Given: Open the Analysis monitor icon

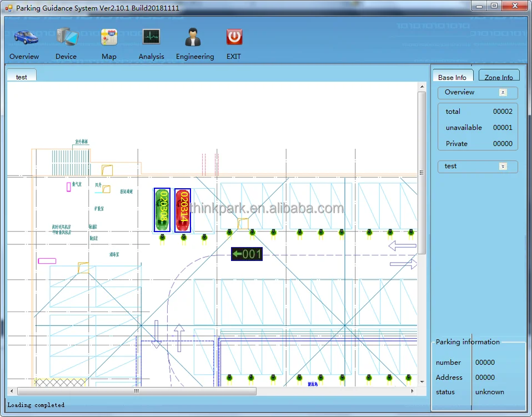Looking at the screenshot, I should click(151, 37).
